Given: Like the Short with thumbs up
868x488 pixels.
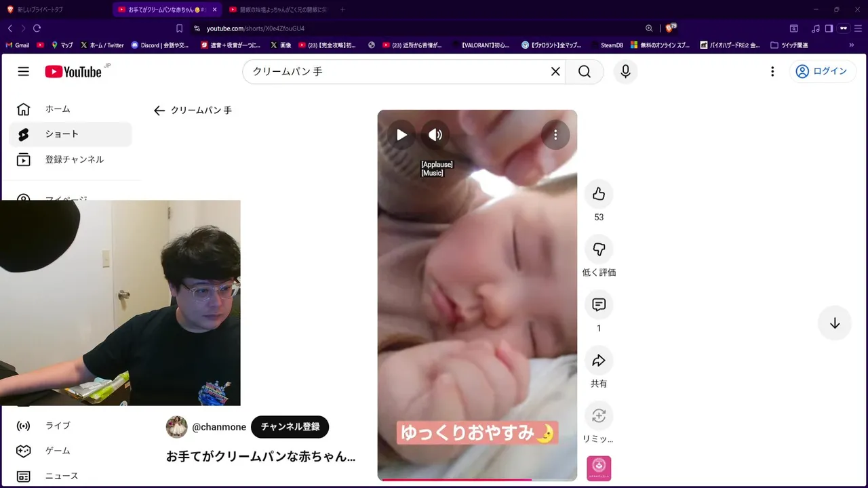Looking at the screenshot, I should 599,194.
